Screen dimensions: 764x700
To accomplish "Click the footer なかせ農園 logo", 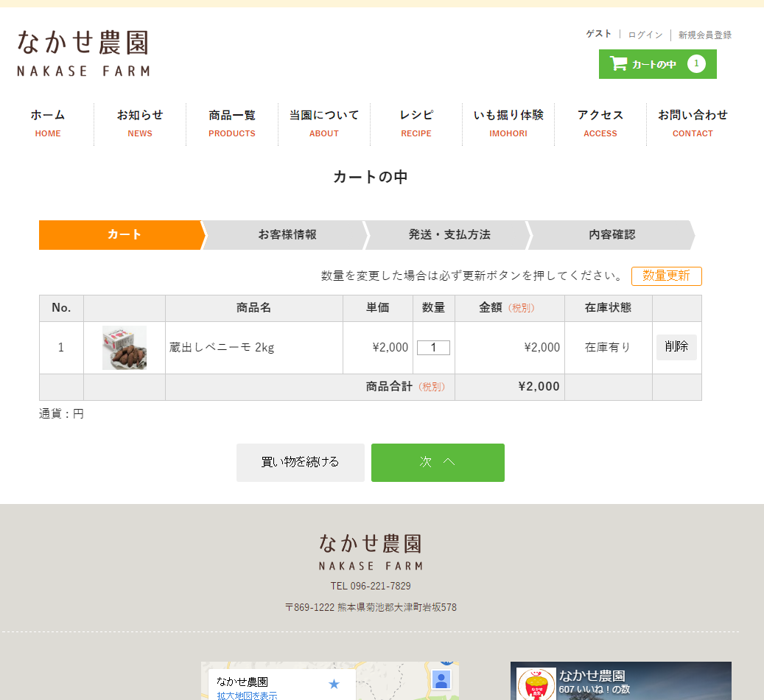I will pos(371,552).
